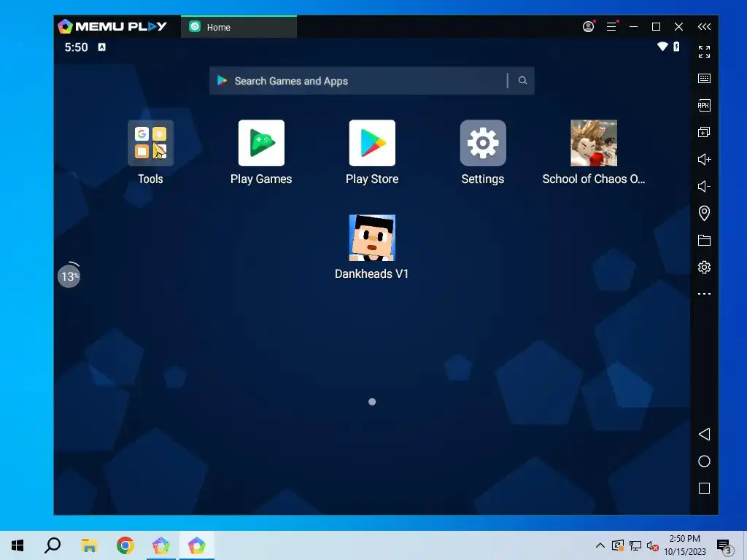747x560 pixels.
Task: Click the MEmu Play logo
Action: [112, 26]
